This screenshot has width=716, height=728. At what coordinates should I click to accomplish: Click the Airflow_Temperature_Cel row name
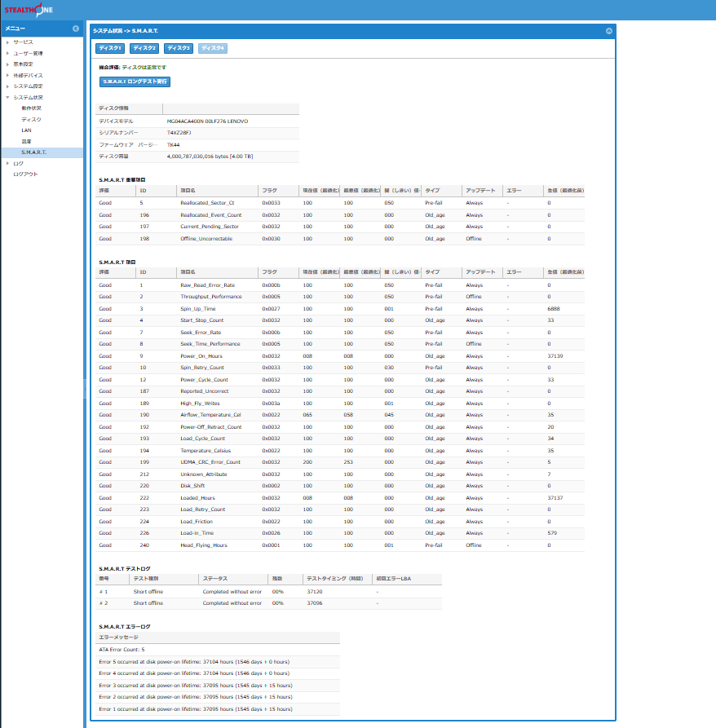[211, 415]
